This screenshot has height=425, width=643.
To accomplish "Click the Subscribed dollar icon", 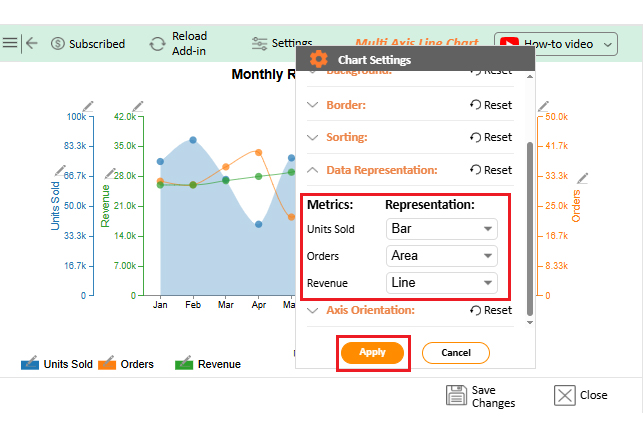I will (x=58, y=44).
